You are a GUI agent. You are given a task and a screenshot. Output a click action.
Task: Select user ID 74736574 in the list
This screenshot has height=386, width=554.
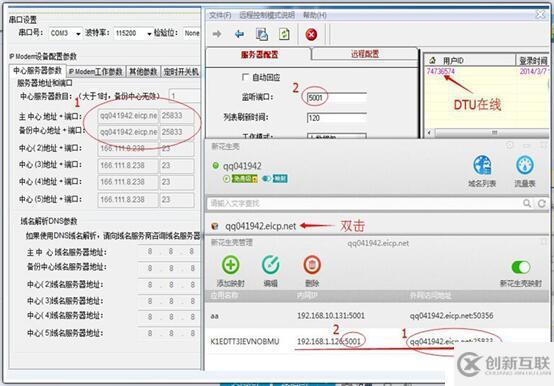[x=441, y=71]
